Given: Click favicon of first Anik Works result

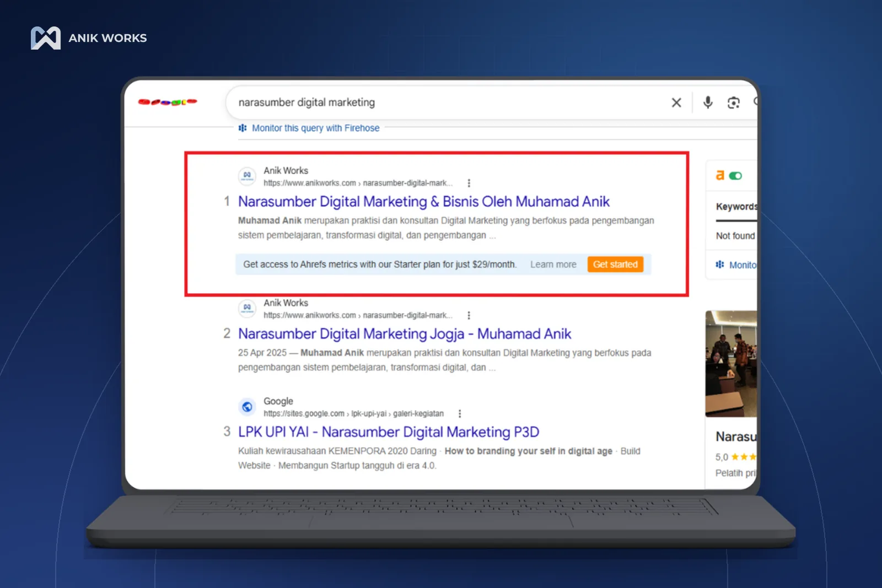Looking at the screenshot, I should tap(247, 176).
